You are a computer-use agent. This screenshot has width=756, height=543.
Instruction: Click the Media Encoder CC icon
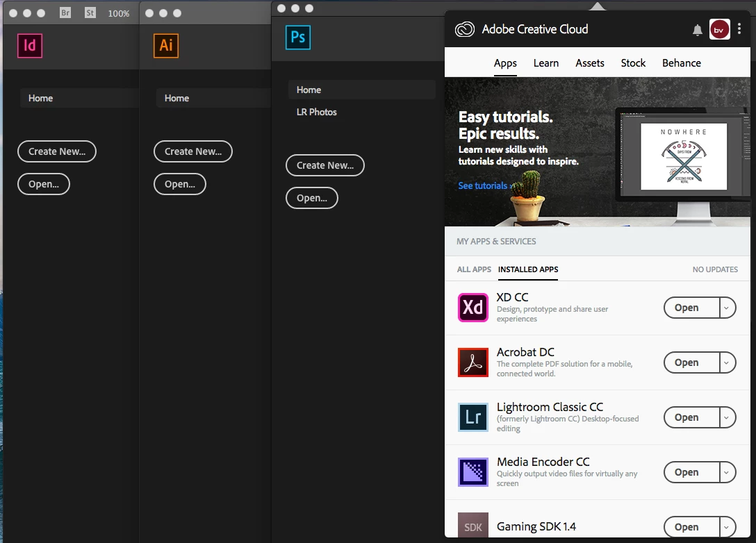point(473,472)
